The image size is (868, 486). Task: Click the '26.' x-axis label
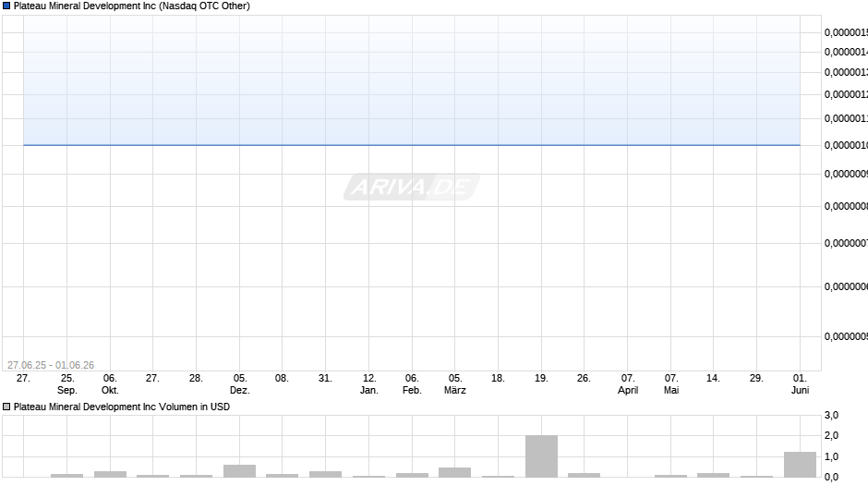584,378
